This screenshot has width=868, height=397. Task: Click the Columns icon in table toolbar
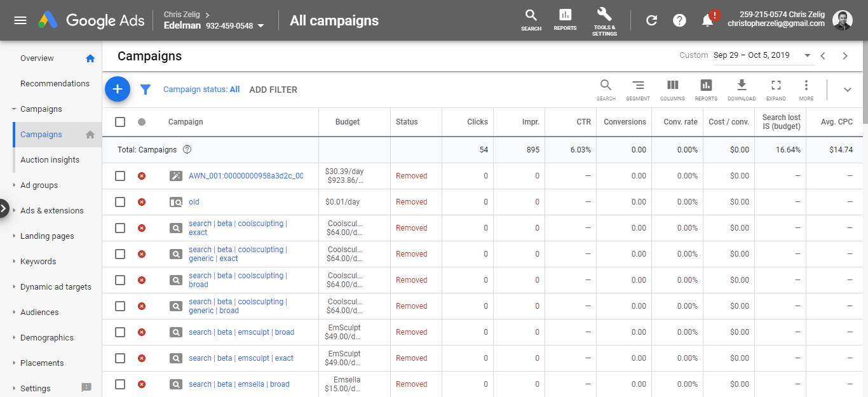pos(672,90)
